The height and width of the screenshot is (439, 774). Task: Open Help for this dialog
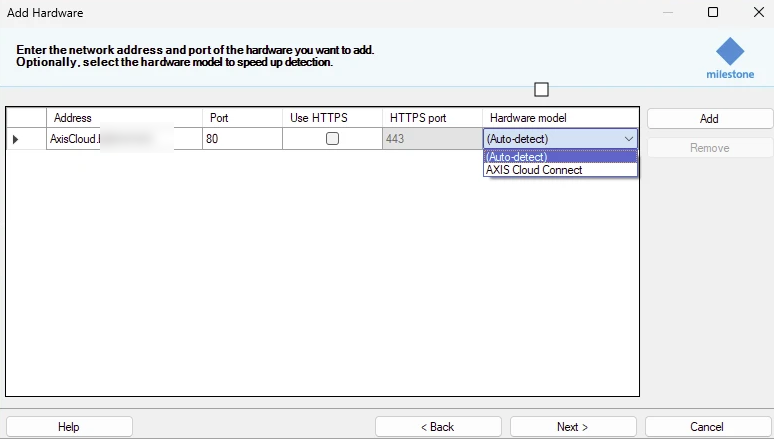69,427
